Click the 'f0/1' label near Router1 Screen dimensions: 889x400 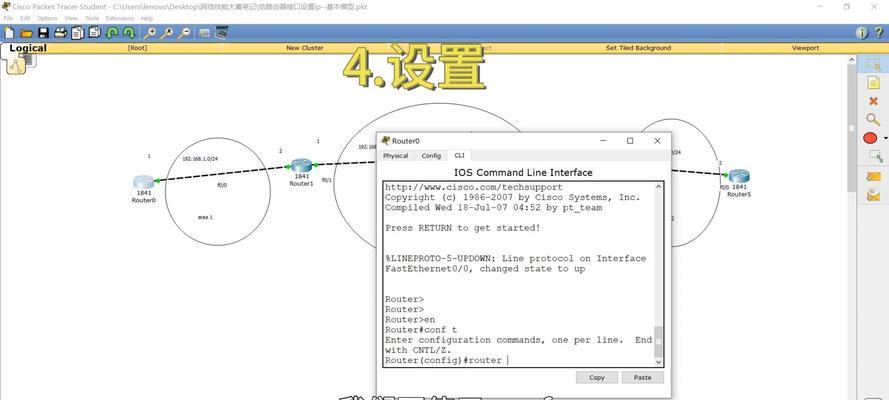coord(327,180)
